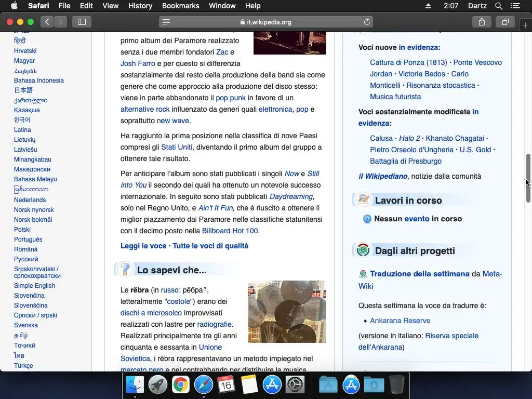Open Notes app in Dock
Viewport: 532px width, 399px height.
[x=249, y=385]
